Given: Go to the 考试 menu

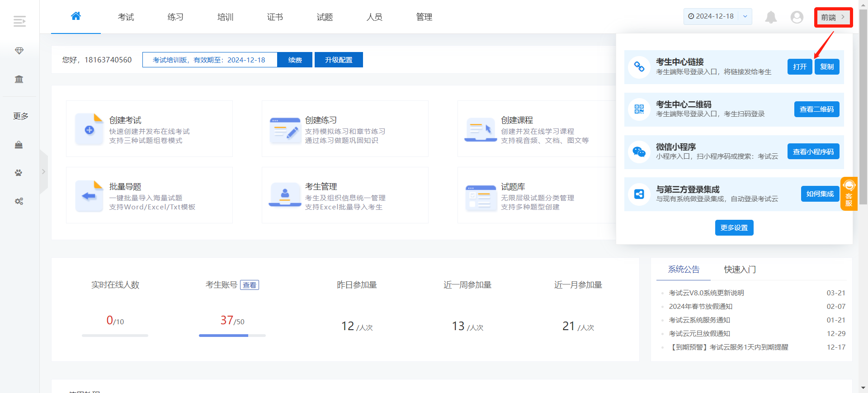Looking at the screenshot, I should click(x=126, y=17).
